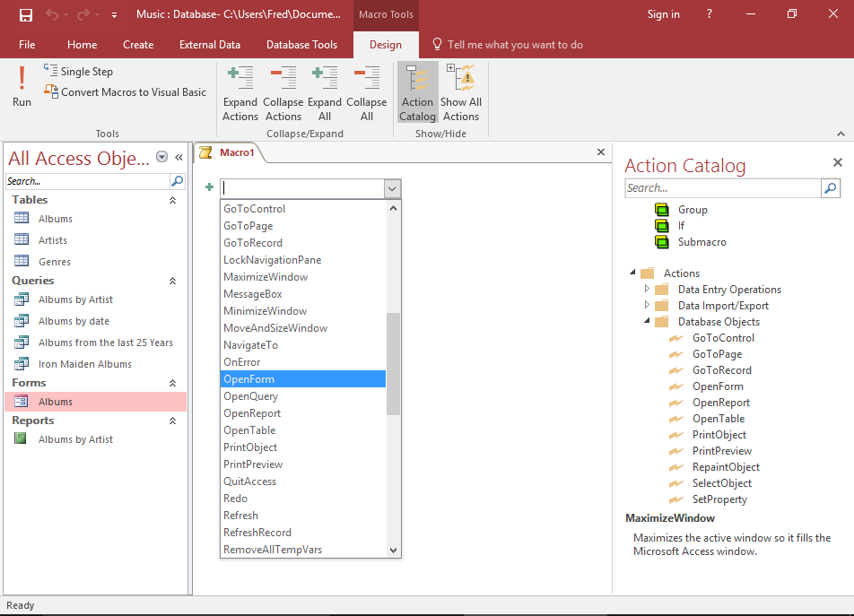The height and width of the screenshot is (616, 854).
Task: Click the Redo icon in title bar
Action: click(x=83, y=14)
